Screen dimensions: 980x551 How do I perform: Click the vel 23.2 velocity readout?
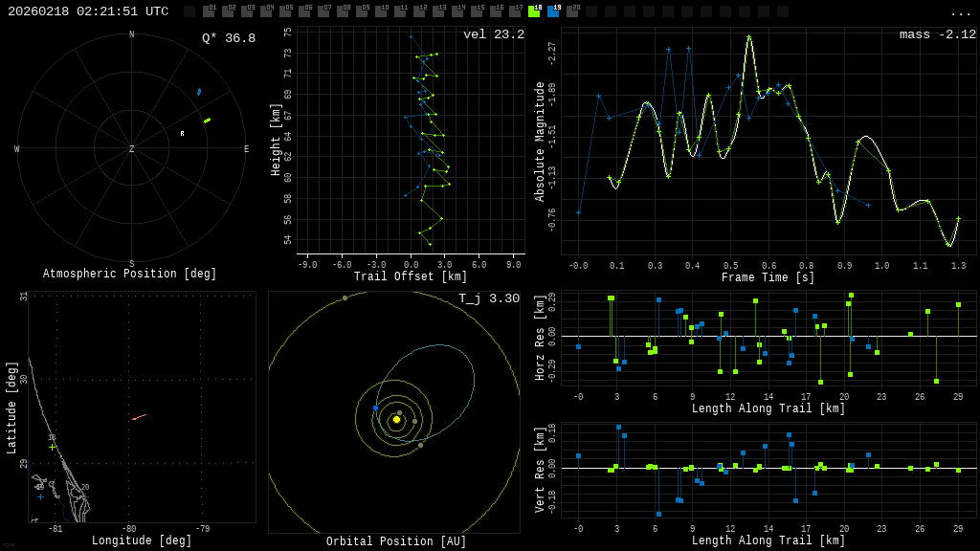point(493,35)
